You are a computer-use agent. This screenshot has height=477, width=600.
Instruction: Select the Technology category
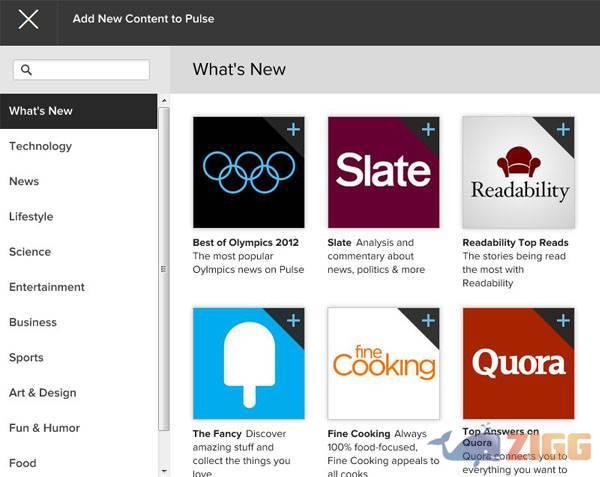[78, 146]
